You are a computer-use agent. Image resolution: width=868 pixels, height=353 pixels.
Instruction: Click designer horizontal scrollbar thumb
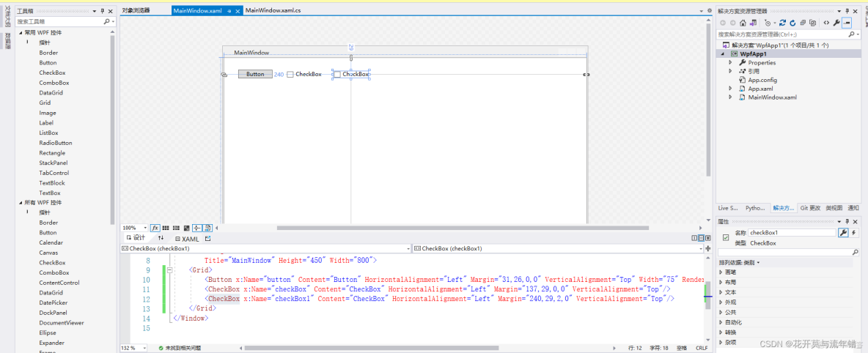[x=463, y=228]
